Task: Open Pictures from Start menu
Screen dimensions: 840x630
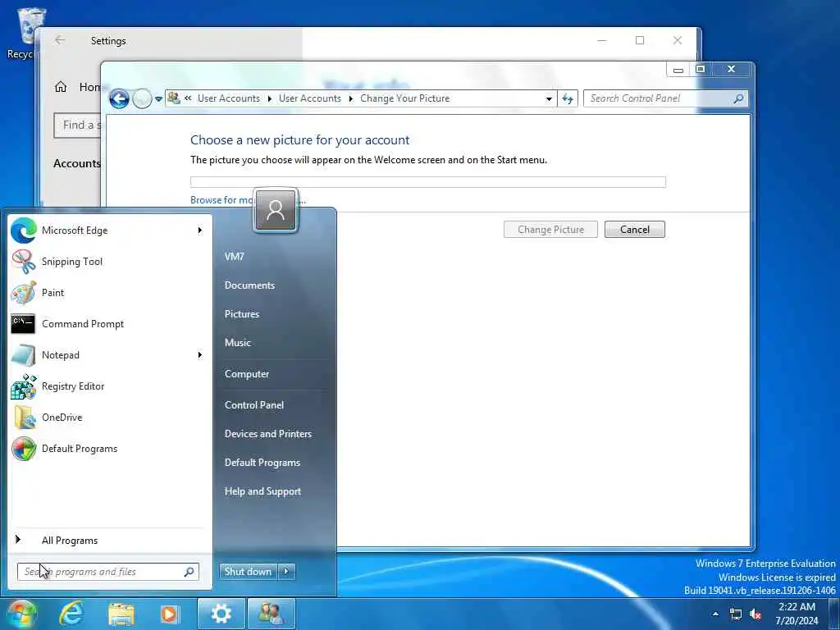Action: 242,314
